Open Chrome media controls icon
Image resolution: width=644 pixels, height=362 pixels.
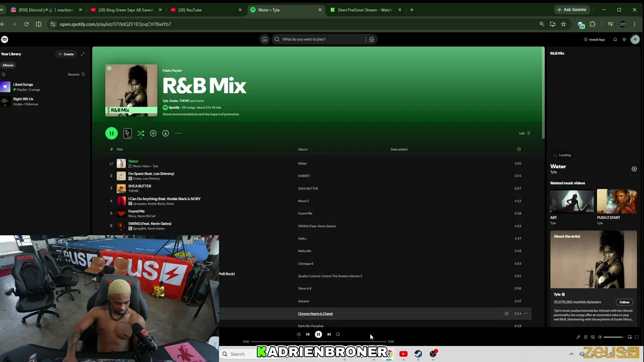pyautogui.click(x=610, y=24)
